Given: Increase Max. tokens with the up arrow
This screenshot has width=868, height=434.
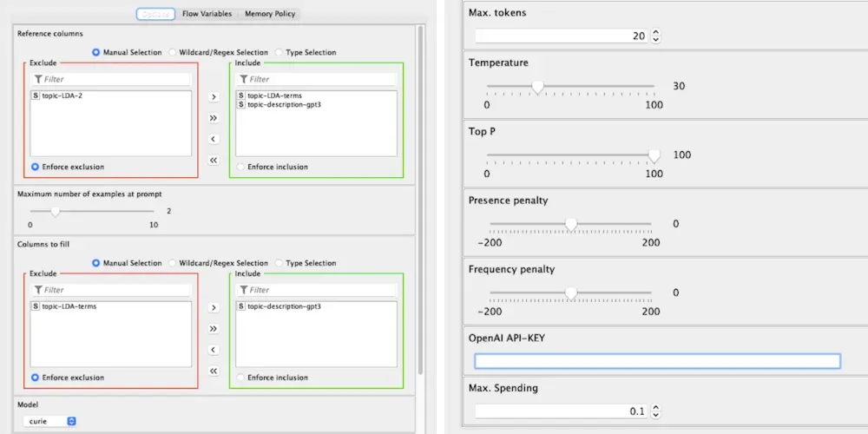Looking at the screenshot, I should point(656,33).
